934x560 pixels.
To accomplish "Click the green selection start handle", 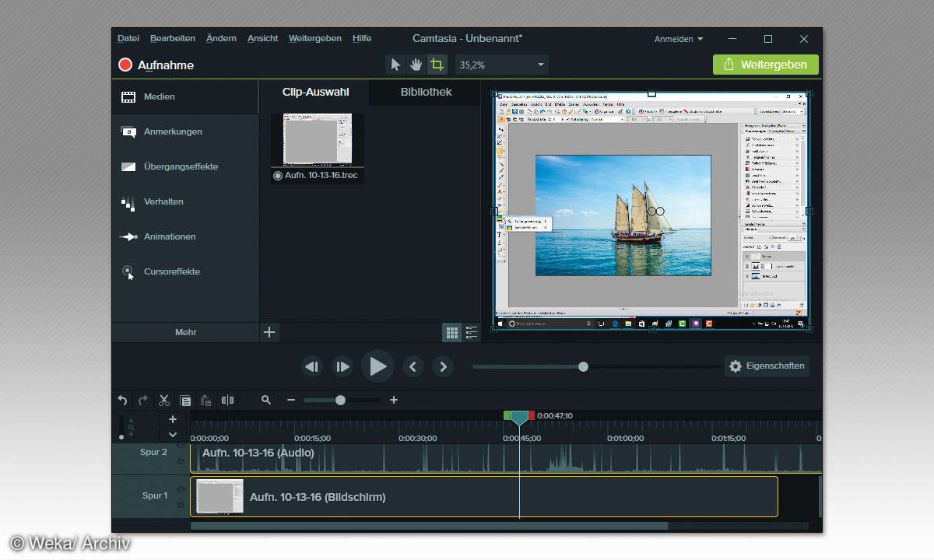I will pos(507,415).
